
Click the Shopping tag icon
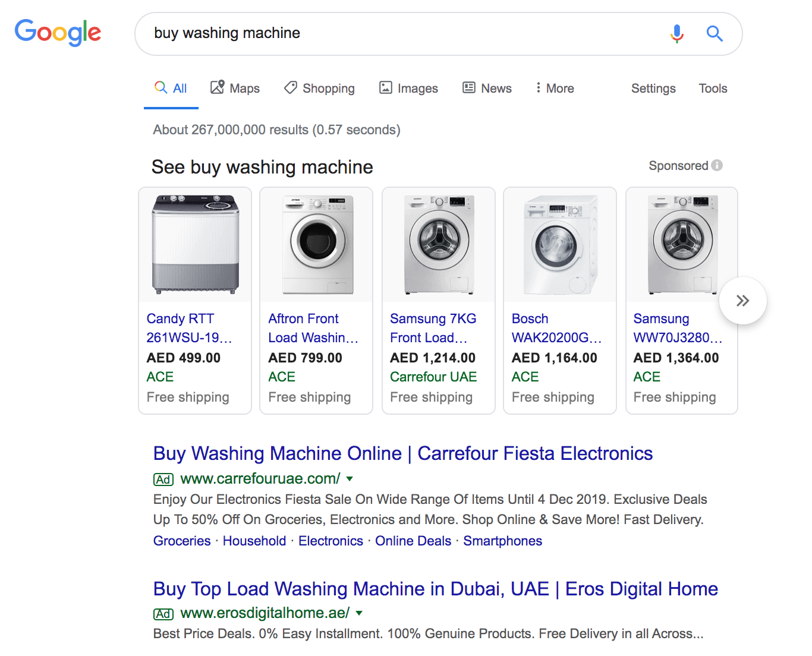291,87
